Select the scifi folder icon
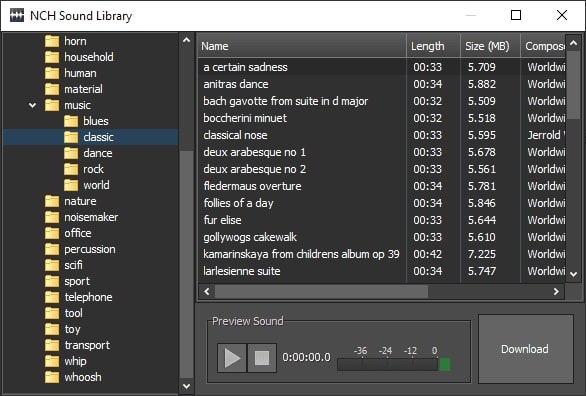The image size is (586, 396). (x=52, y=265)
